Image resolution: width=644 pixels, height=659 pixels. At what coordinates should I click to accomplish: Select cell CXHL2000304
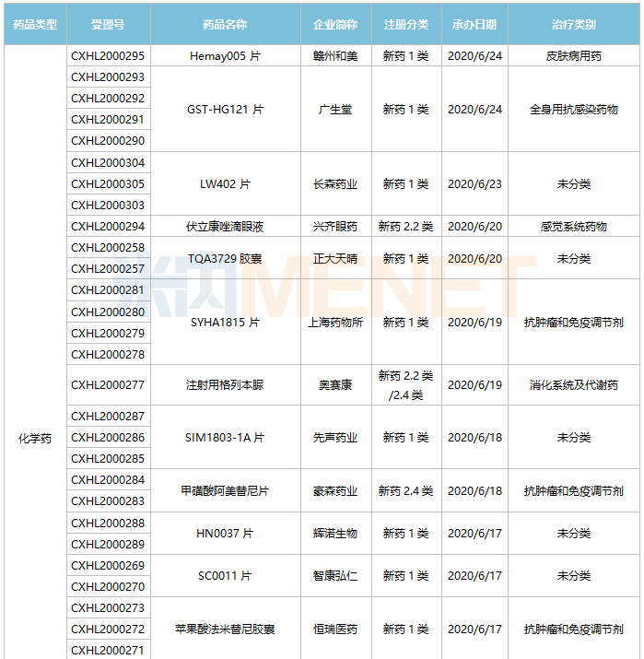tap(109, 162)
